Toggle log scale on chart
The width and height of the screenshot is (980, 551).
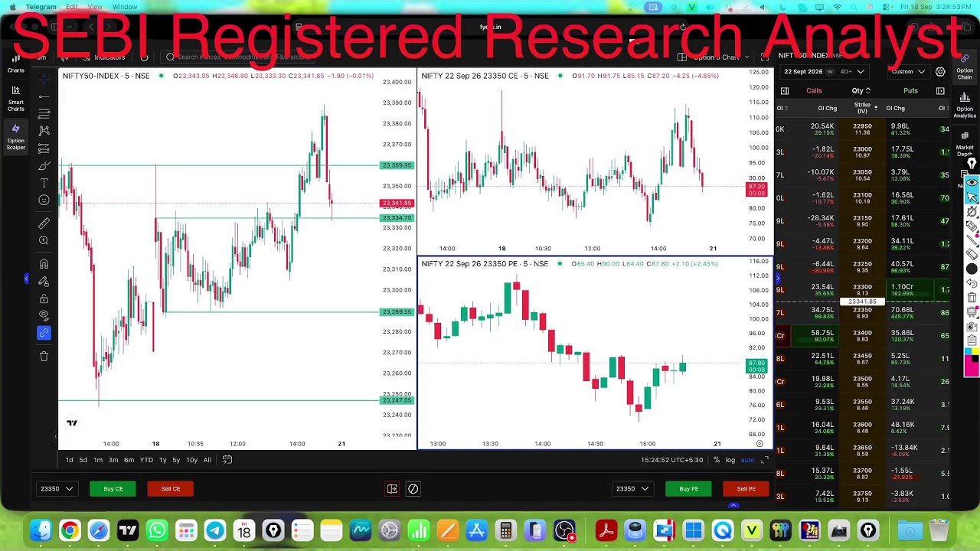click(730, 460)
